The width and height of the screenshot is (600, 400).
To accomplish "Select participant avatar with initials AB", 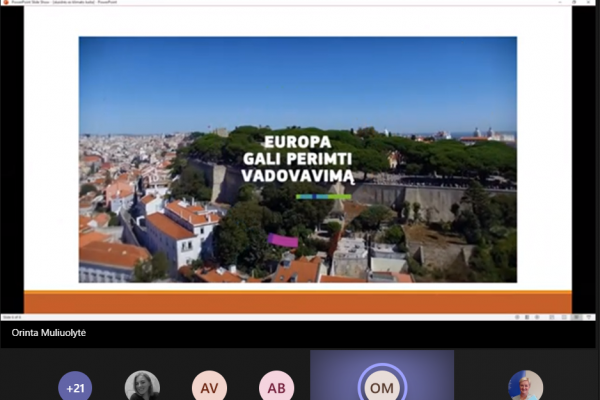I will pyautogui.click(x=276, y=387).
